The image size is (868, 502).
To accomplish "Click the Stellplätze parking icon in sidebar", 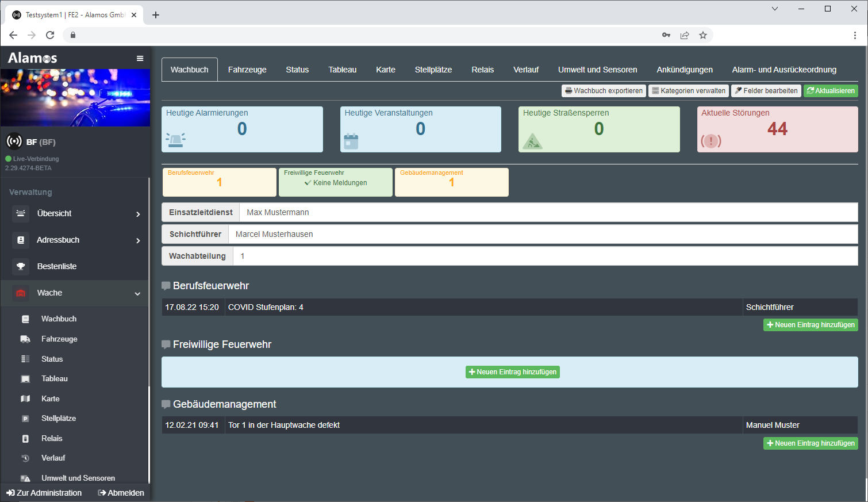I will [25, 419].
